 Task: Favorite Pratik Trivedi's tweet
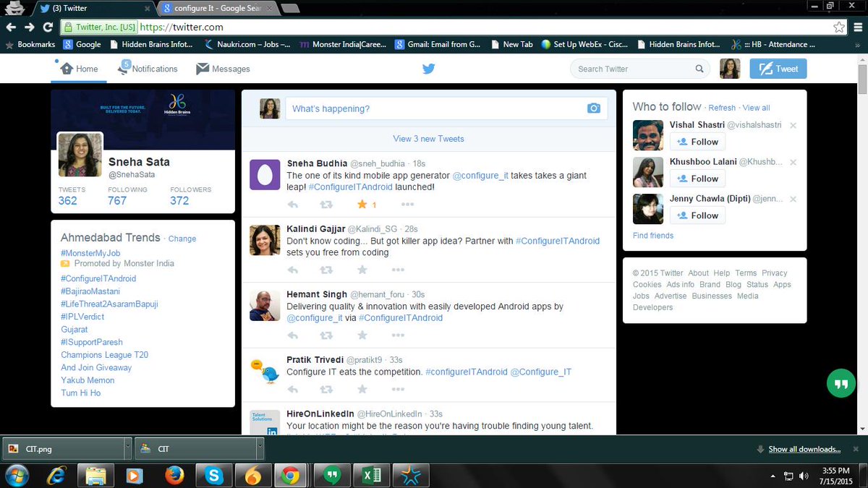click(x=362, y=389)
